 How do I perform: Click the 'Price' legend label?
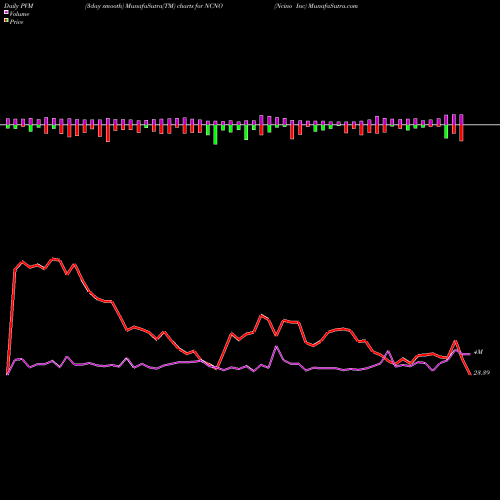pos(16,22)
